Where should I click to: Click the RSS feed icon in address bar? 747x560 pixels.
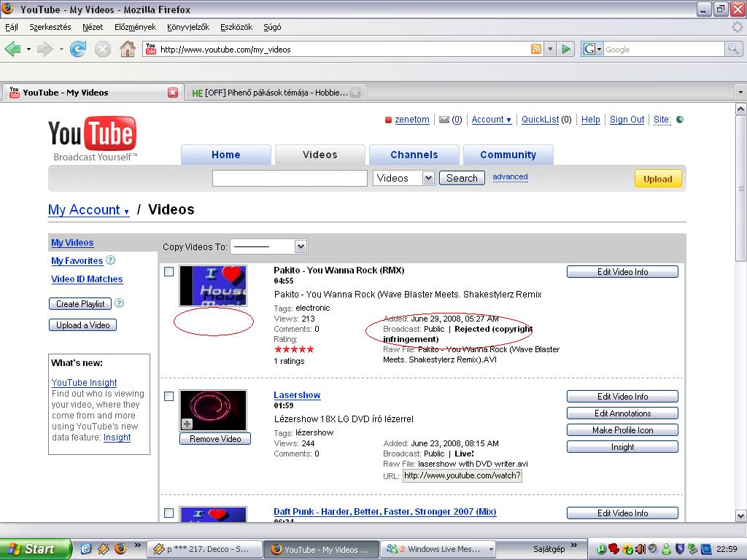[536, 49]
